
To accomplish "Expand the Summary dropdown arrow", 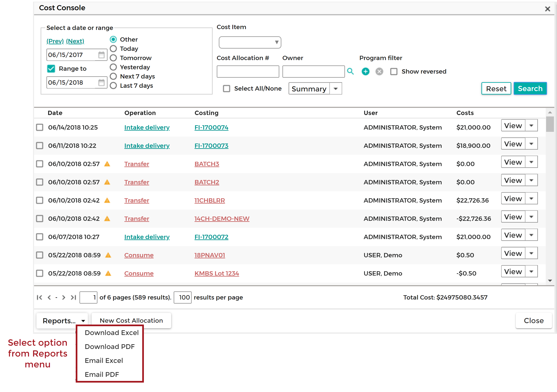I will 336,89.
